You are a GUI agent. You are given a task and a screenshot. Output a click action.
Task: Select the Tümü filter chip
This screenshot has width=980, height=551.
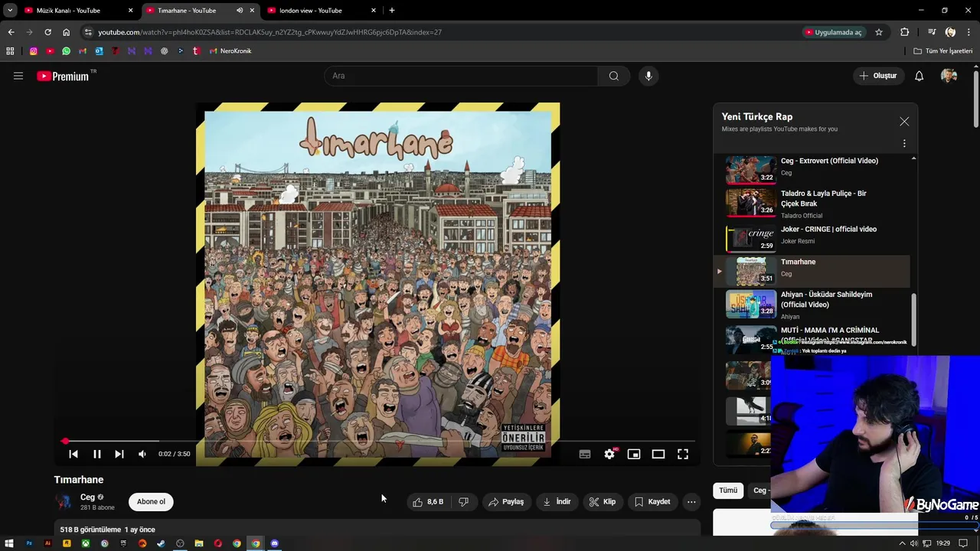click(728, 491)
